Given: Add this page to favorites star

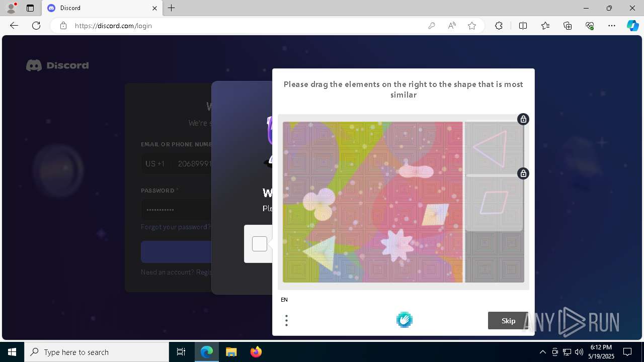Looking at the screenshot, I should point(472,26).
